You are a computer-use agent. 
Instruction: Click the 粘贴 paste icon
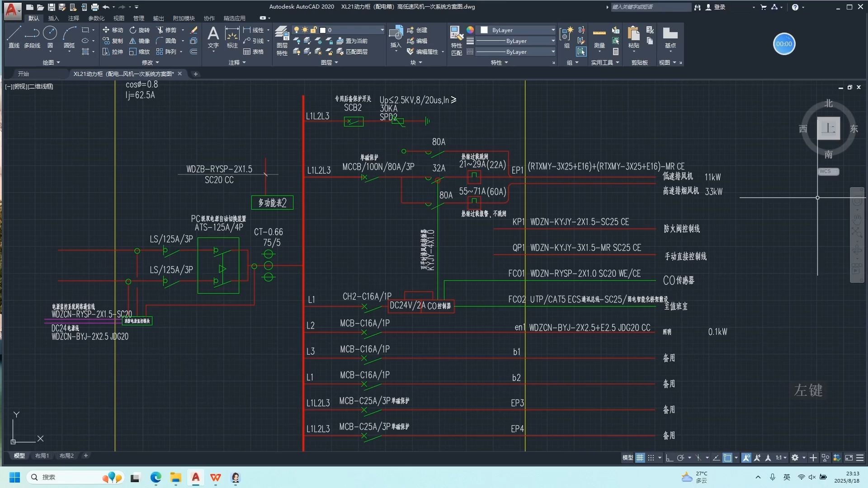point(633,37)
